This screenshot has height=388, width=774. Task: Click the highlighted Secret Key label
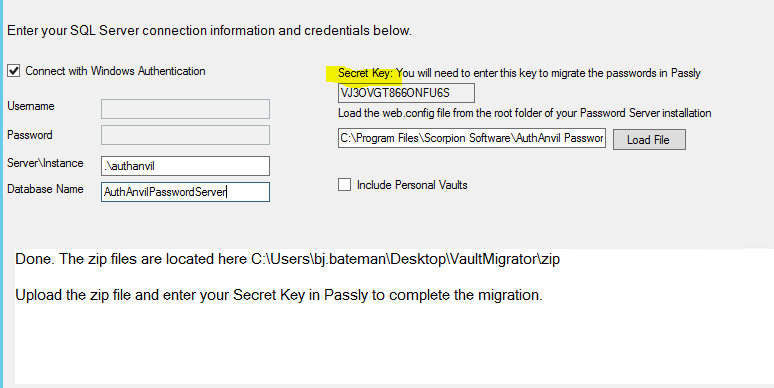pyautogui.click(x=365, y=74)
